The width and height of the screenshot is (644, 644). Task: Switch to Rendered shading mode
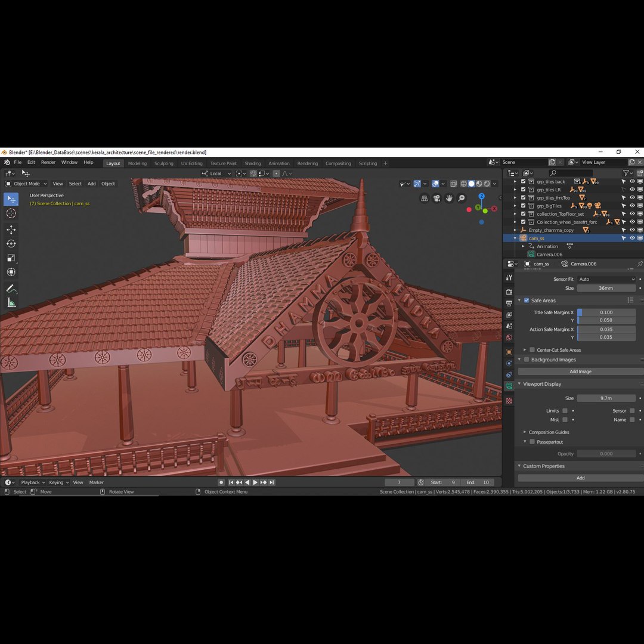[487, 184]
